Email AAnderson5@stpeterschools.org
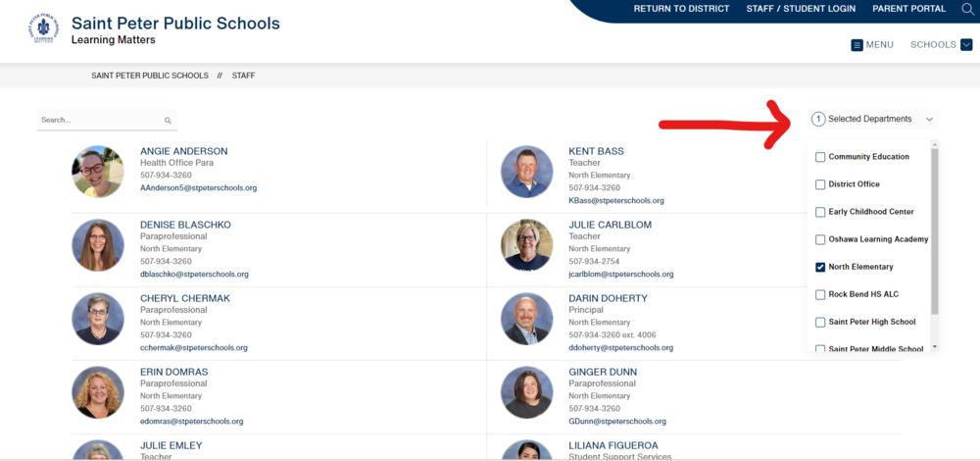Screen dimensions: 980x461 [198, 187]
